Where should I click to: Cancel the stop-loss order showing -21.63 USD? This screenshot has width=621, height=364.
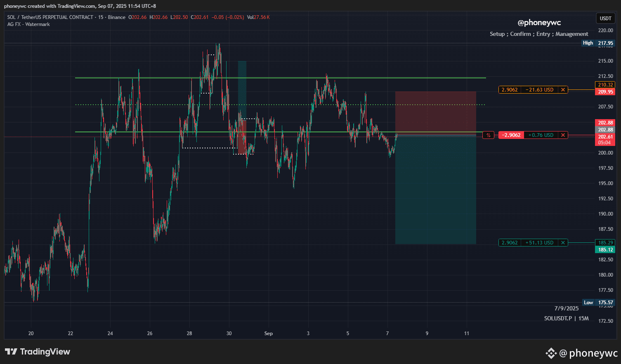pyautogui.click(x=563, y=89)
